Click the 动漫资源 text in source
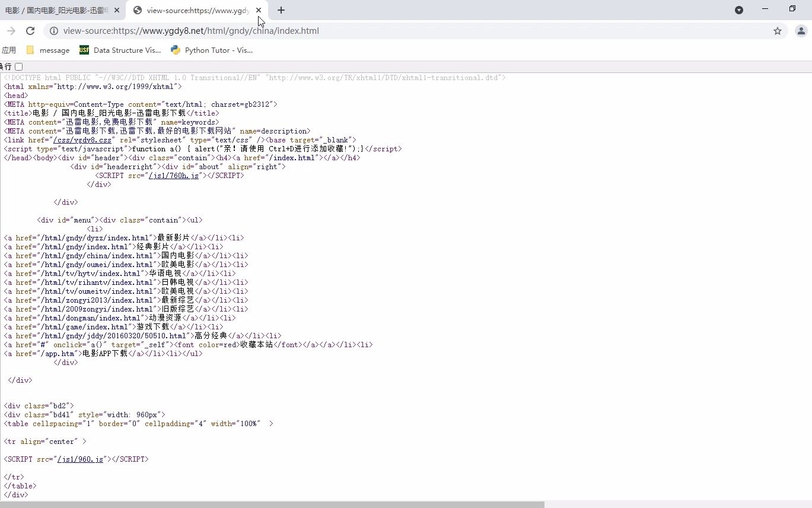812x508 pixels. pyautogui.click(x=165, y=318)
